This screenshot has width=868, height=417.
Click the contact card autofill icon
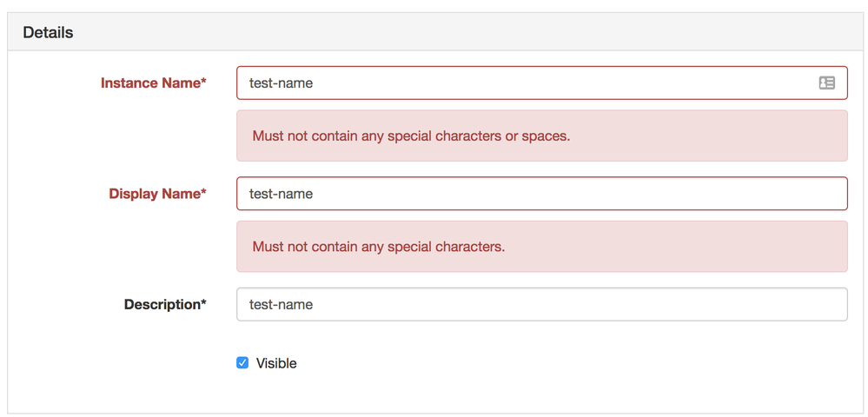tap(826, 83)
